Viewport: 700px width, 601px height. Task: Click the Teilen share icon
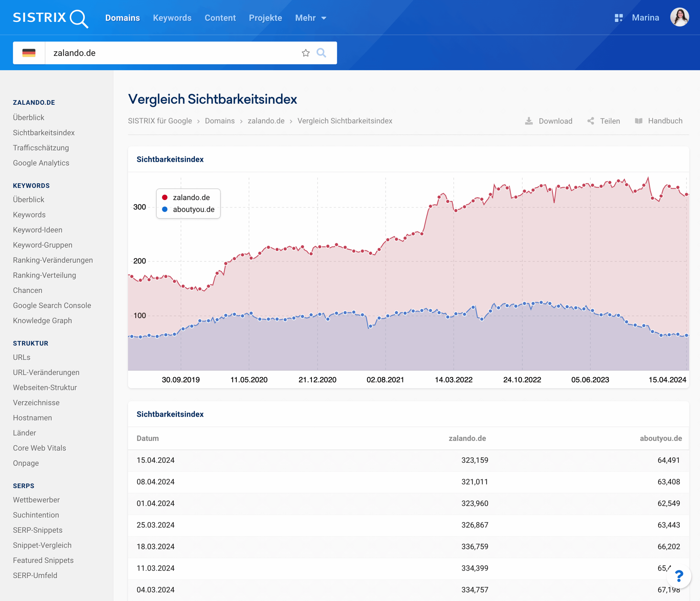tap(591, 121)
